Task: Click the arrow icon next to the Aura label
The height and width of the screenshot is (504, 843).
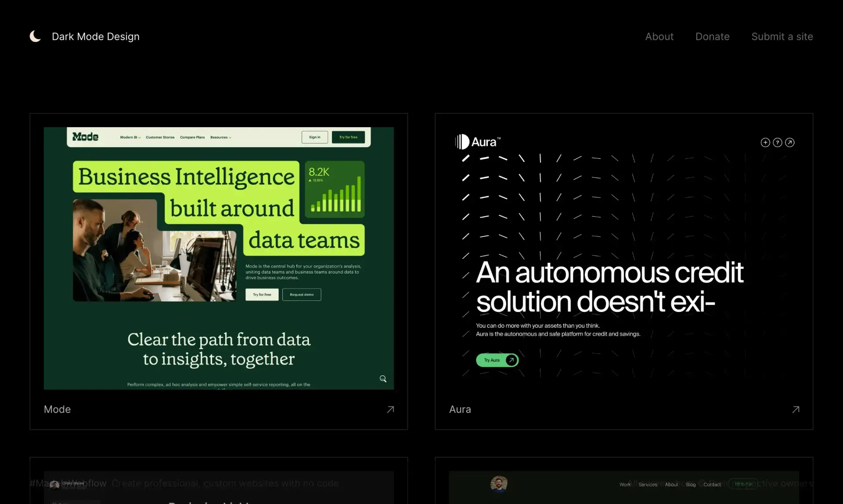Action: pyautogui.click(x=796, y=409)
